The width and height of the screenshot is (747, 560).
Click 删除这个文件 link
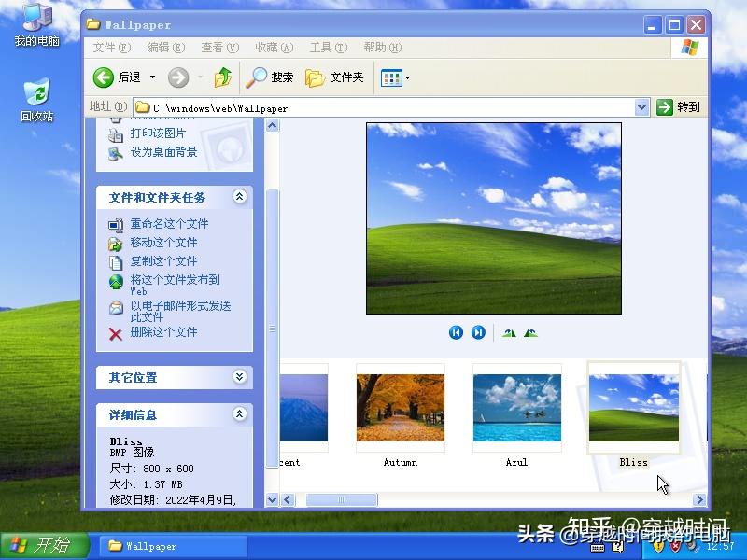point(163,332)
